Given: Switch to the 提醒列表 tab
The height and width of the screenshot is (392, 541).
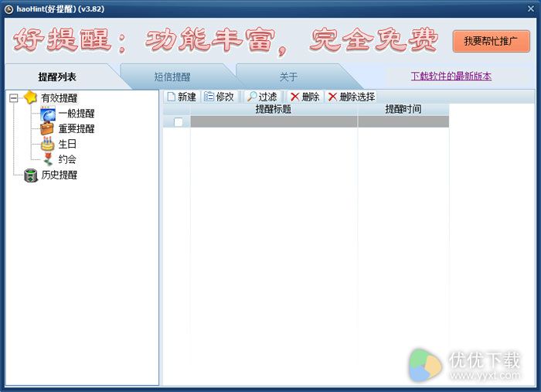Looking at the screenshot, I should [x=57, y=77].
